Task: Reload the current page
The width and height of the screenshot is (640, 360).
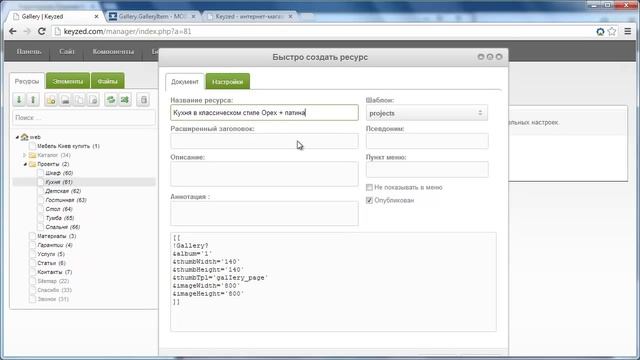Action: pyautogui.click(x=42, y=31)
